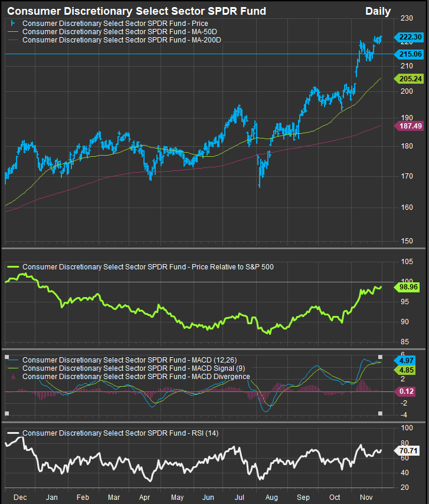This screenshot has height=504, width=429.
Task: Click the 105 relative strength axis label
Action: point(407,262)
